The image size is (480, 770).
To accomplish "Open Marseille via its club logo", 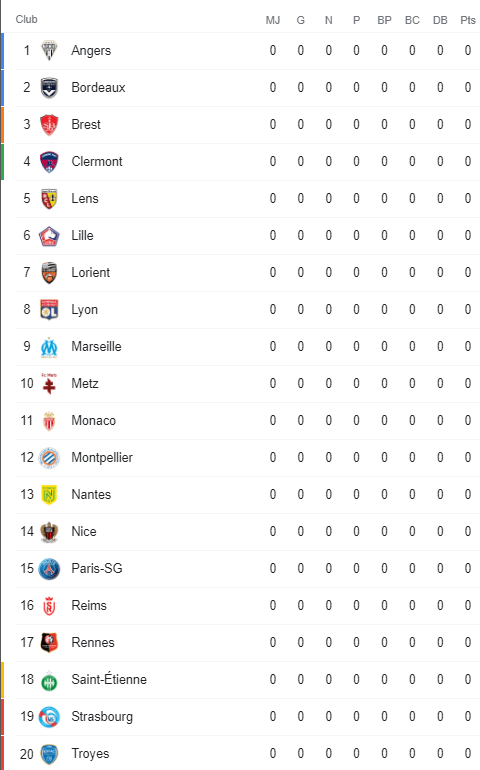I will pyautogui.click(x=49, y=347).
